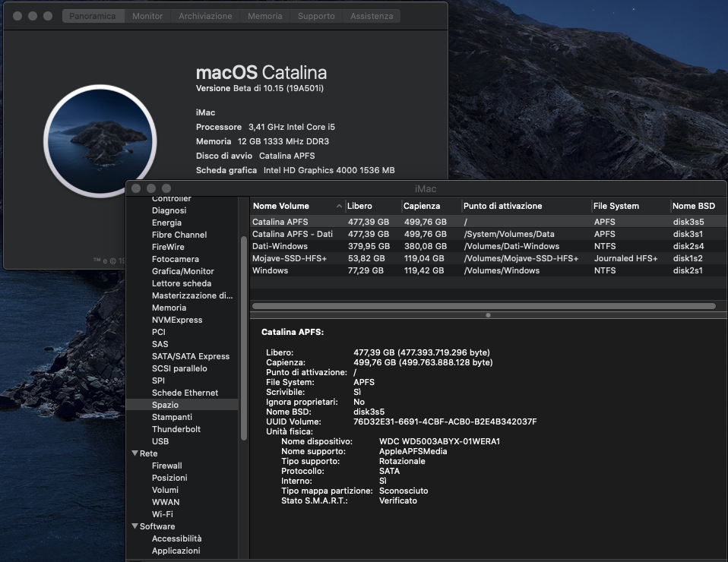Open the Assistenza tab
Viewport: 728px width, 562px height.
372,16
